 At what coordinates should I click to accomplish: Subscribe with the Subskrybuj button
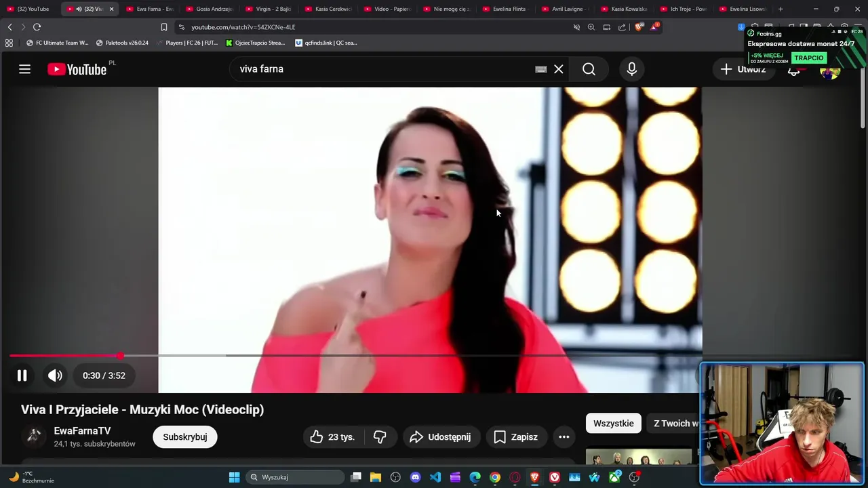point(185,437)
